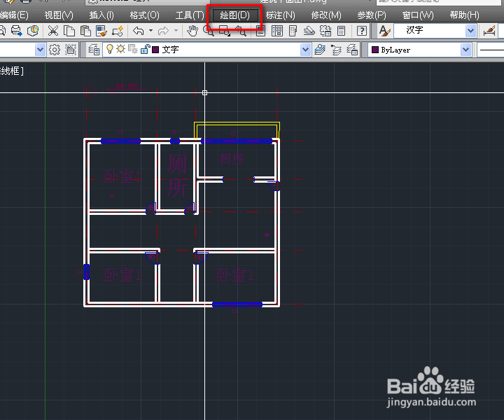Click the Undo arrow
This screenshot has width=504, height=420.
[x=138, y=31]
